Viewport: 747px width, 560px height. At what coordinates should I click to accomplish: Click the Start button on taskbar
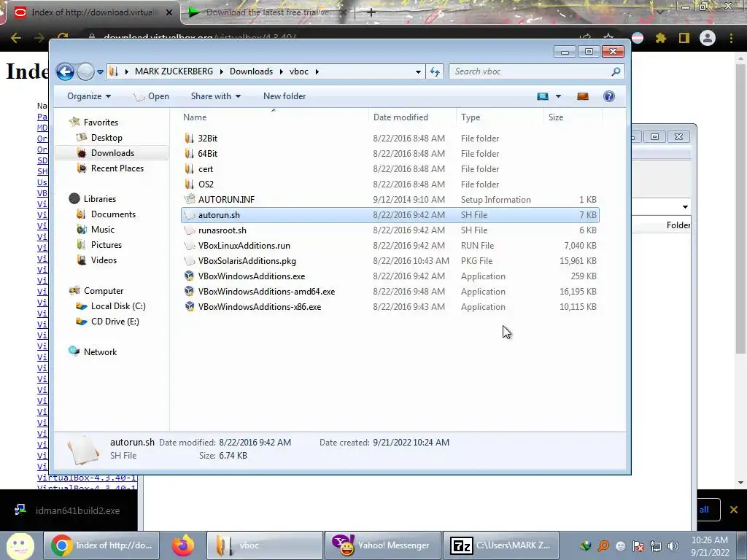click(20, 545)
